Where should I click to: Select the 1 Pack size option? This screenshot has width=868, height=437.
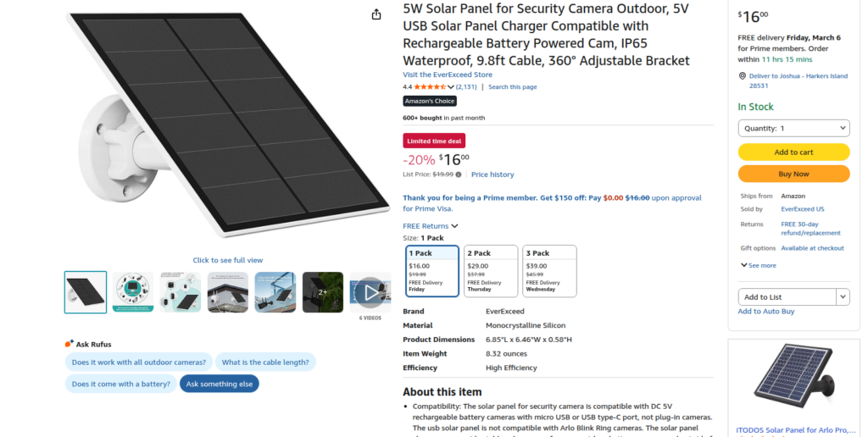click(x=432, y=271)
